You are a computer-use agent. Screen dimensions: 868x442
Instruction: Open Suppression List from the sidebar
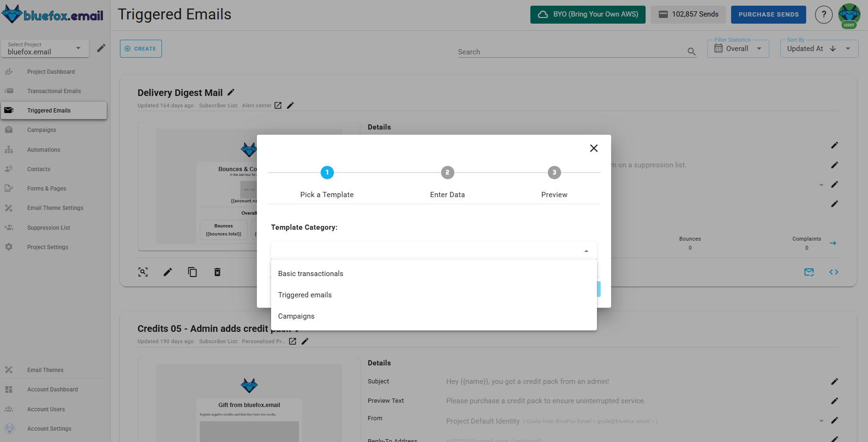click(x=49, y=227)
